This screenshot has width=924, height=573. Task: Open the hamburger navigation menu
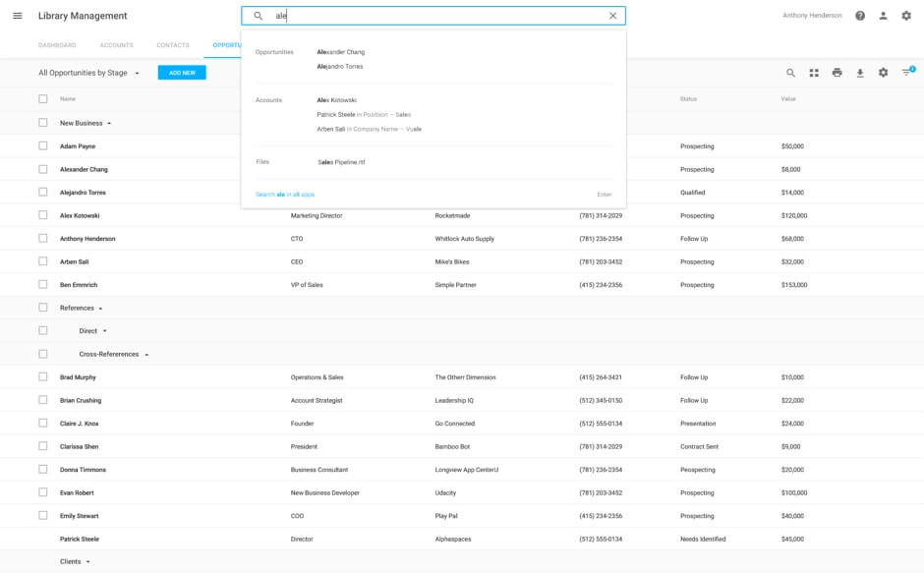coord(18,16)
